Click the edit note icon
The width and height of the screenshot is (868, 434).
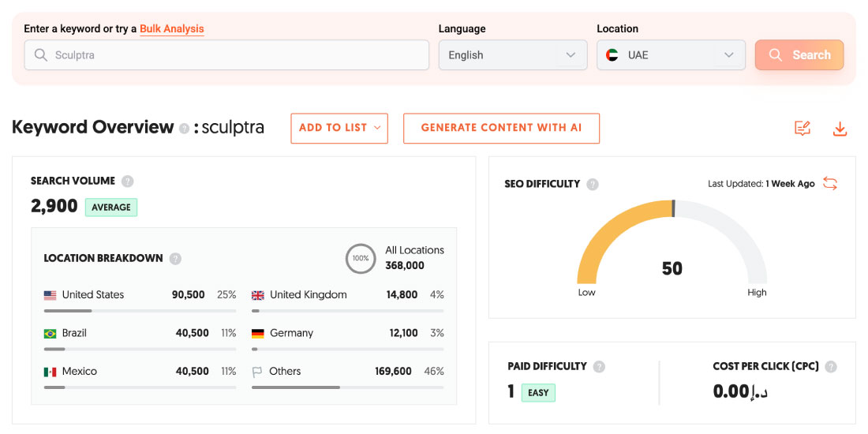tap(803, 129)
